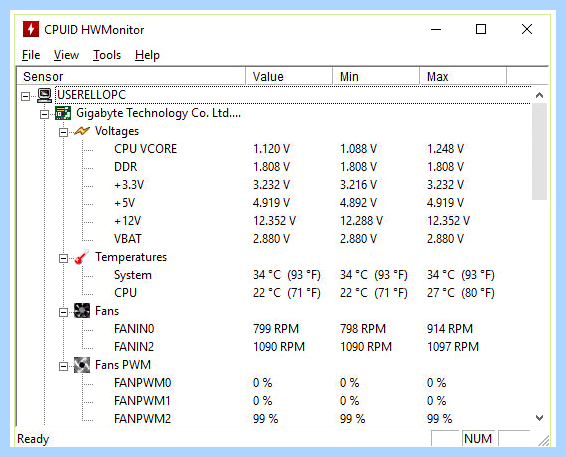This screenshot has height=457, width=566.
Task: Click the Gigabyte motherboard icon
Action: (63, 113)
